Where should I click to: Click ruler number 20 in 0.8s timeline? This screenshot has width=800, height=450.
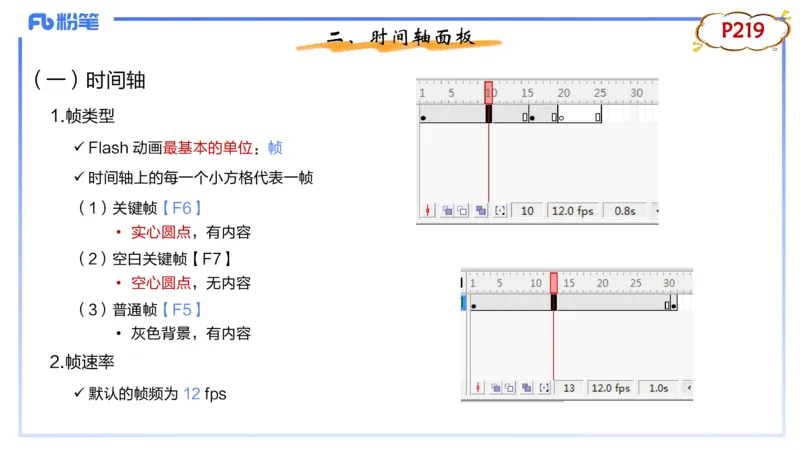click(563, 93)
